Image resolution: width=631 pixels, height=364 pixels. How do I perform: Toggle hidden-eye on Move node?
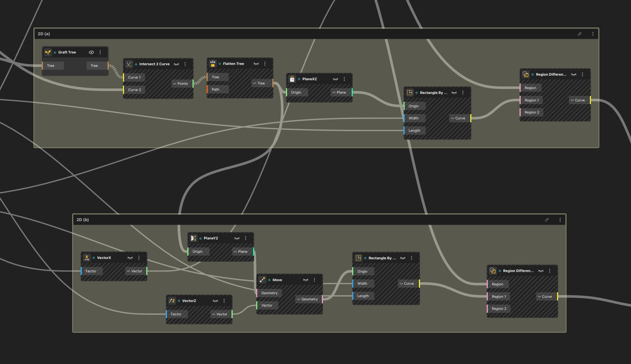click(x=306, y=280)
